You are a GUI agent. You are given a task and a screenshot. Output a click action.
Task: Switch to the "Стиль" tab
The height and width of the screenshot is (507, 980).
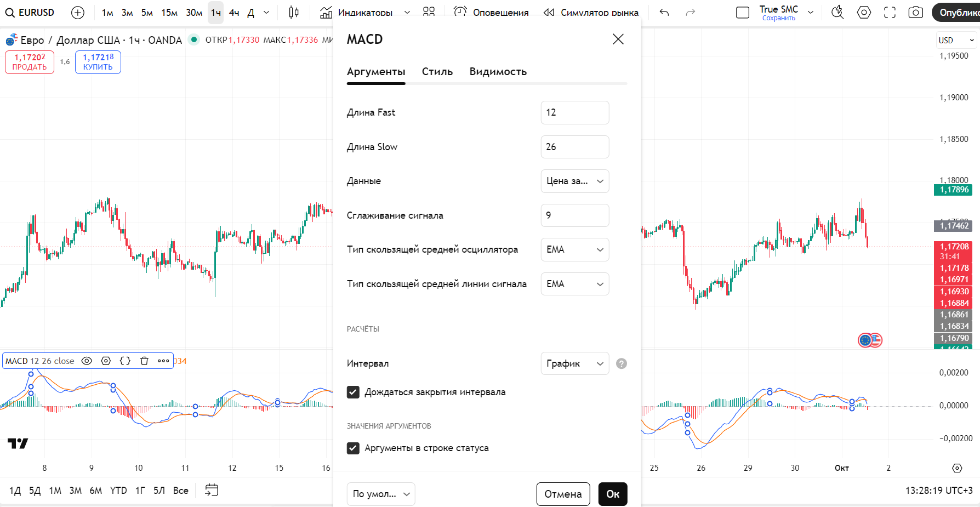(437, 72)
